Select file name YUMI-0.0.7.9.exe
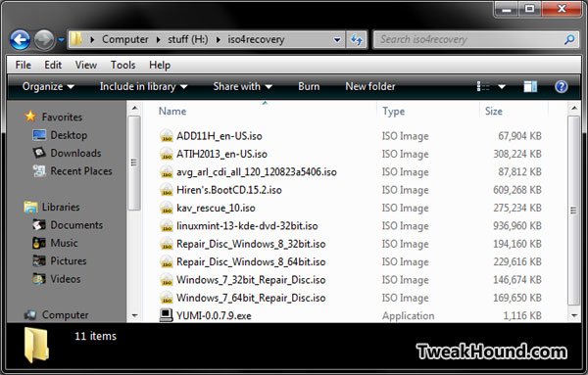This screenshot has width=588, height=375. [x=214, y=316]
